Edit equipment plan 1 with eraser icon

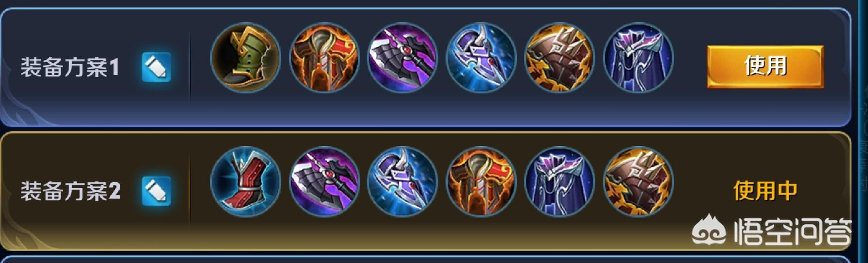(x=156, y=67)
